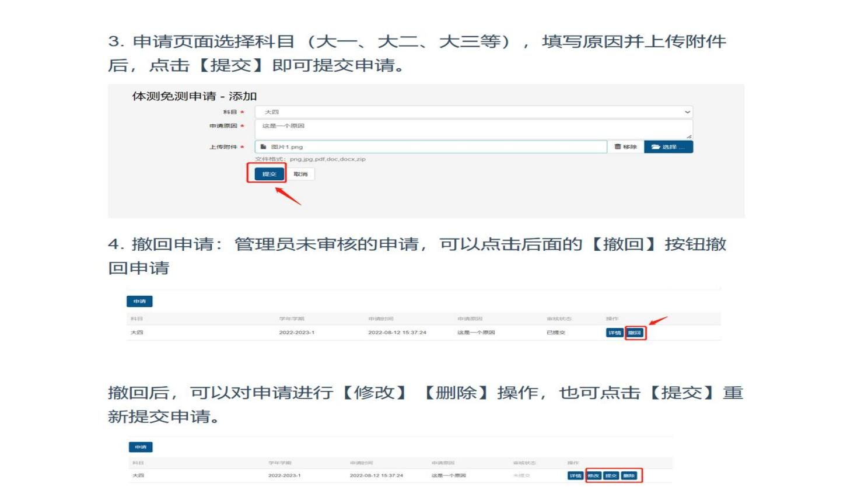Click the 申请时间 column header in middle table
Screen dimensions: 854x504
click(381, 319)
